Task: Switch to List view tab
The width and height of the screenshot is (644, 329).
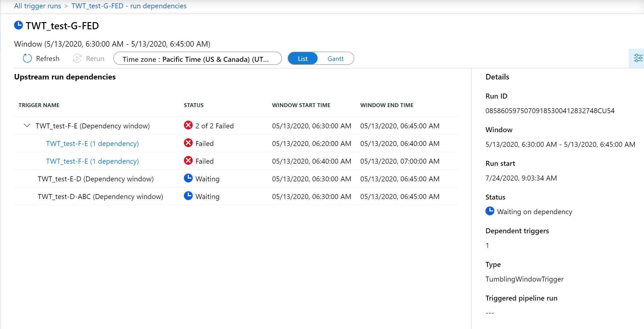Action: point(302,58)
